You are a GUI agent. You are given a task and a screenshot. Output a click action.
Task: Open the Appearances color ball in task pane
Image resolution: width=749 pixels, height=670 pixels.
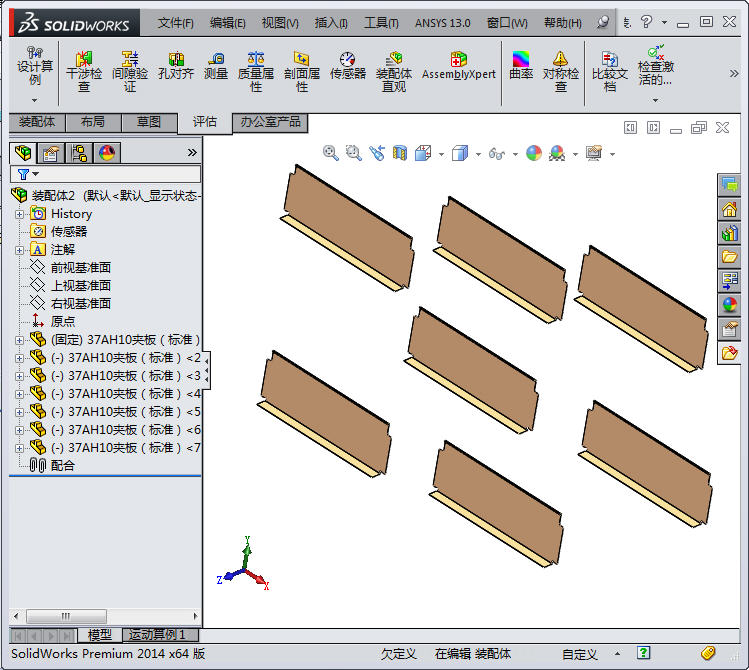(729, 305)
